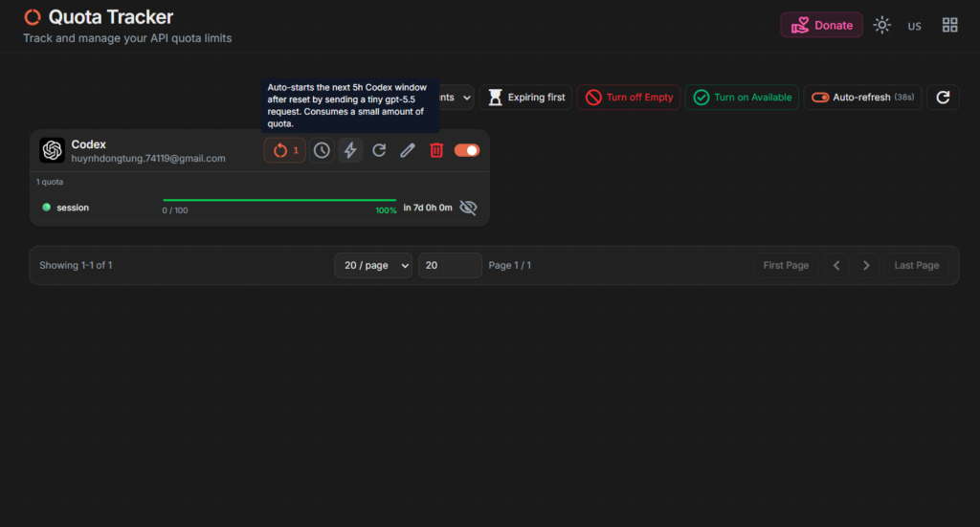Focus the page size input field
The image size is (980, 527).
[x=450, y=265]
